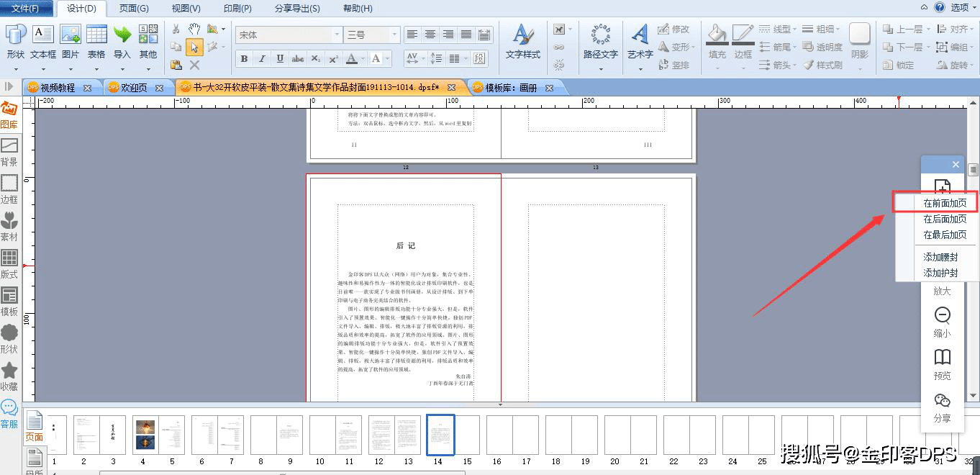
Task: Toggle bold text formatting
Action: click(244, 58)
